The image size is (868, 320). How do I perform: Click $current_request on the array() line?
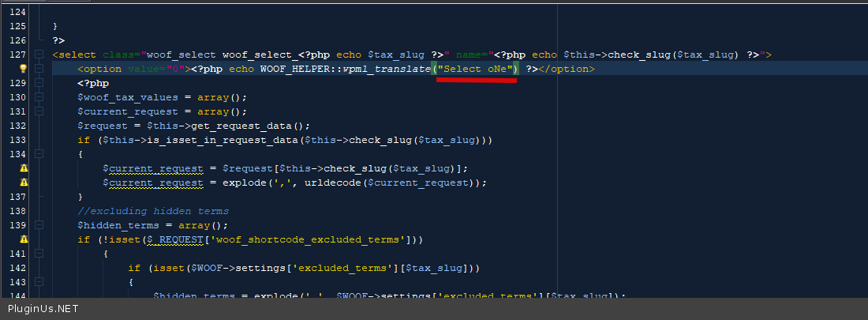click(x=128, y=111)
